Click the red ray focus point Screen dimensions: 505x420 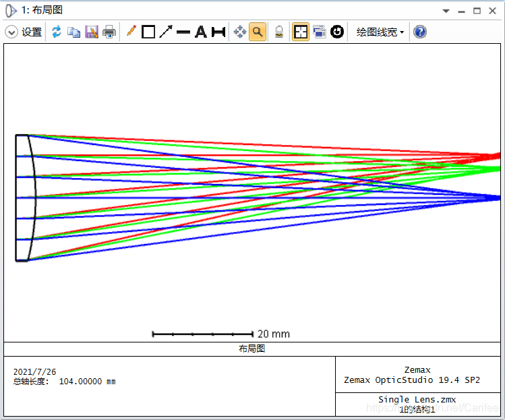pos(496,156)
